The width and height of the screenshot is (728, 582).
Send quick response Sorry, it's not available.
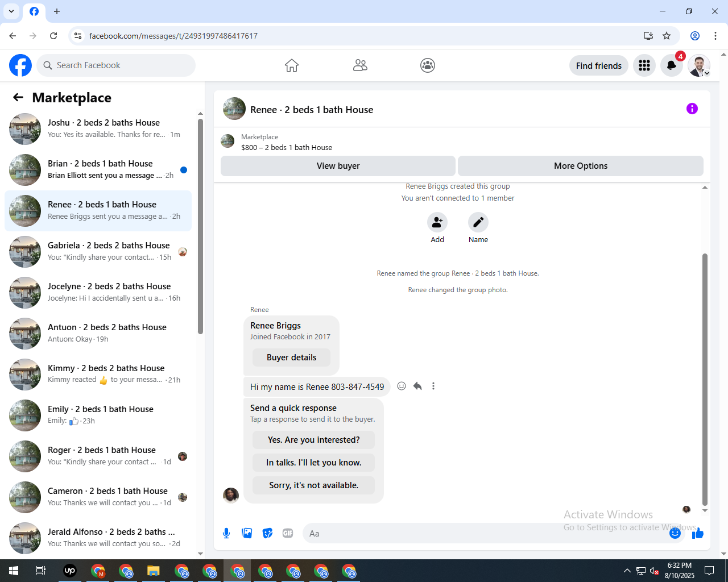(314, 485)
